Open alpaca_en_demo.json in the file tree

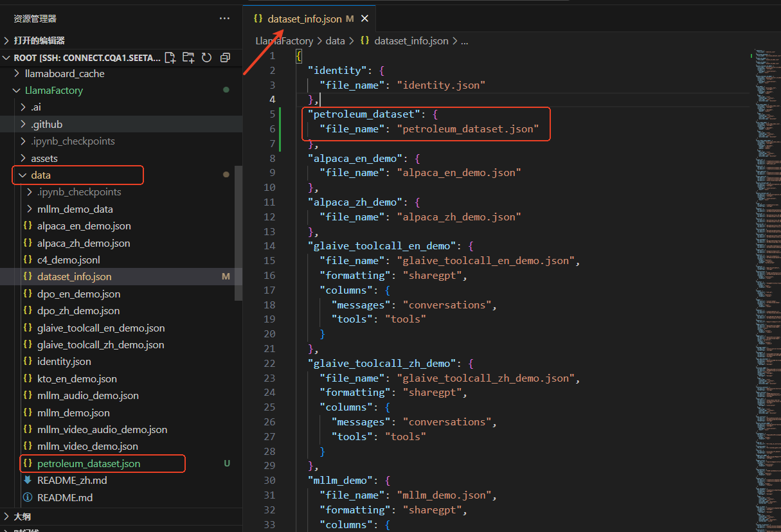[x=84, y=226]
